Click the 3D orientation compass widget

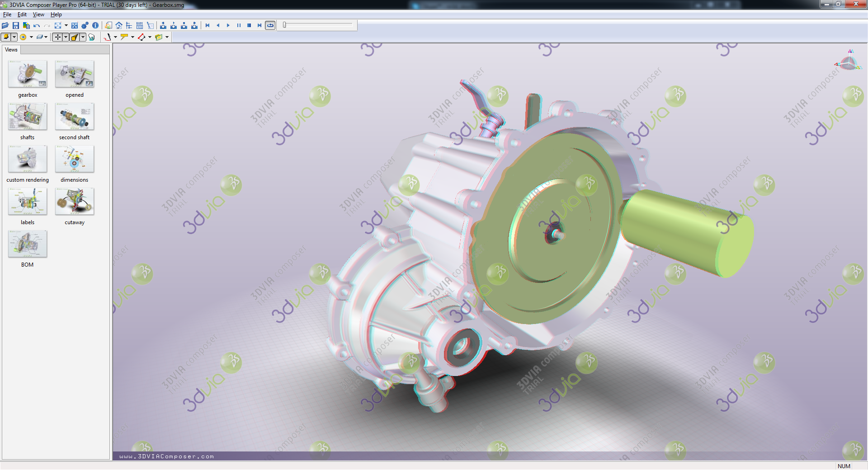click(x=848, y=61)
